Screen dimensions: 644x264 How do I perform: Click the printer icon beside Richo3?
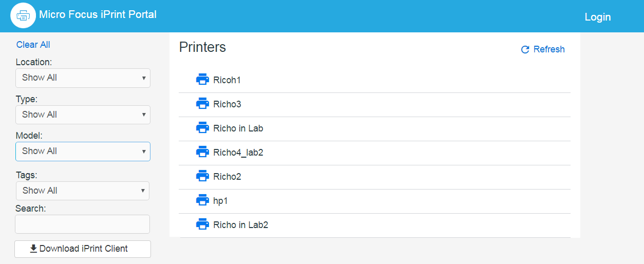pos(203,104)
